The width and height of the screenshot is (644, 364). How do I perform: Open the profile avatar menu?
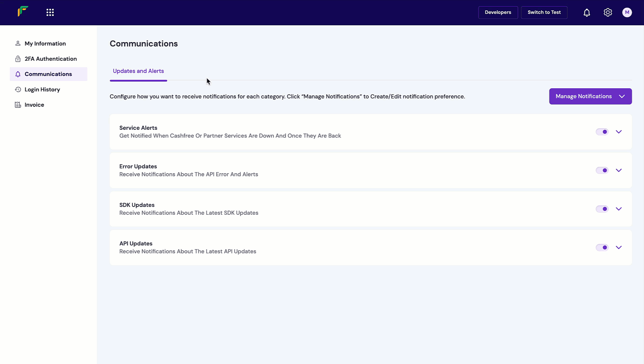(627, 12)
